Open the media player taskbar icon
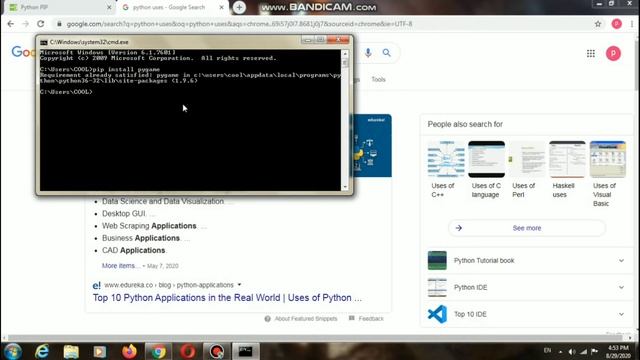This screenshot has width=640, height=360. 100,351
